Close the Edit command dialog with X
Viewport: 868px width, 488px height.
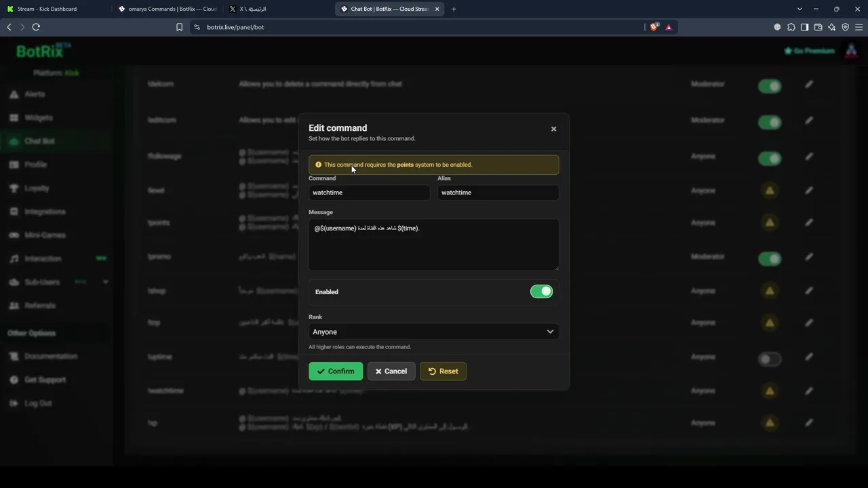[553, 129]
